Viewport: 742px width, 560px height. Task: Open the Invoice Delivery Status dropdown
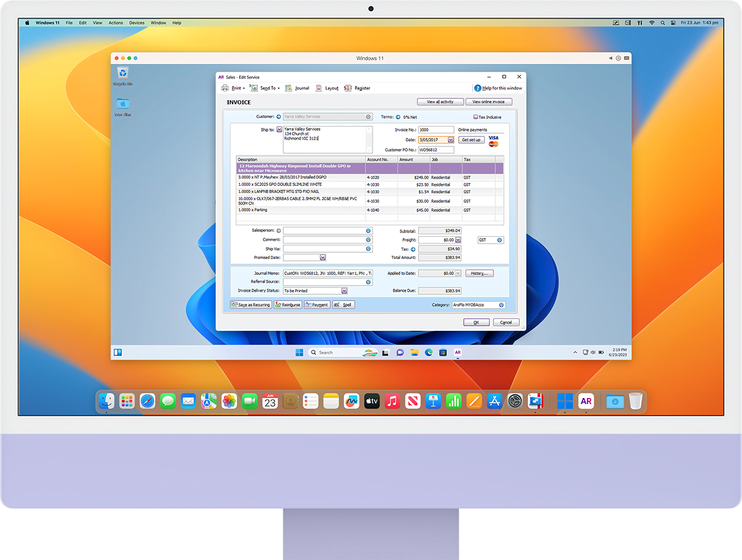(x=344, y=291)
